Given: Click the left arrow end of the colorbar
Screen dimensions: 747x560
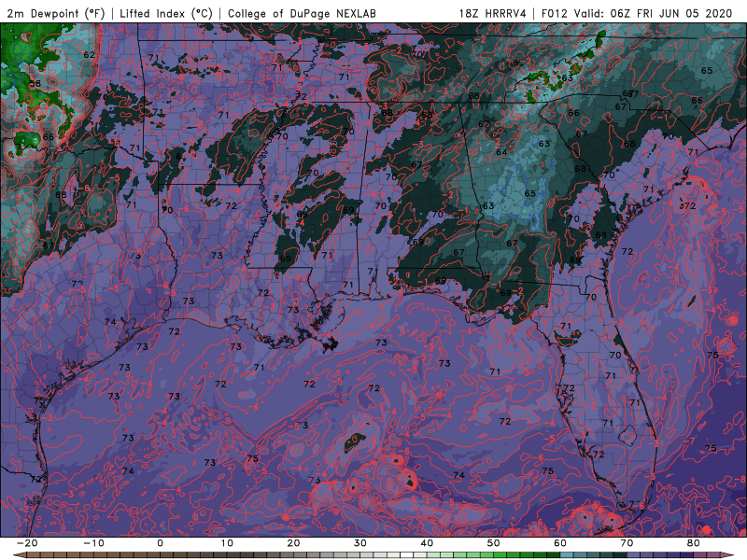Looking at the screenshot, I should click(x=19, y=555).
